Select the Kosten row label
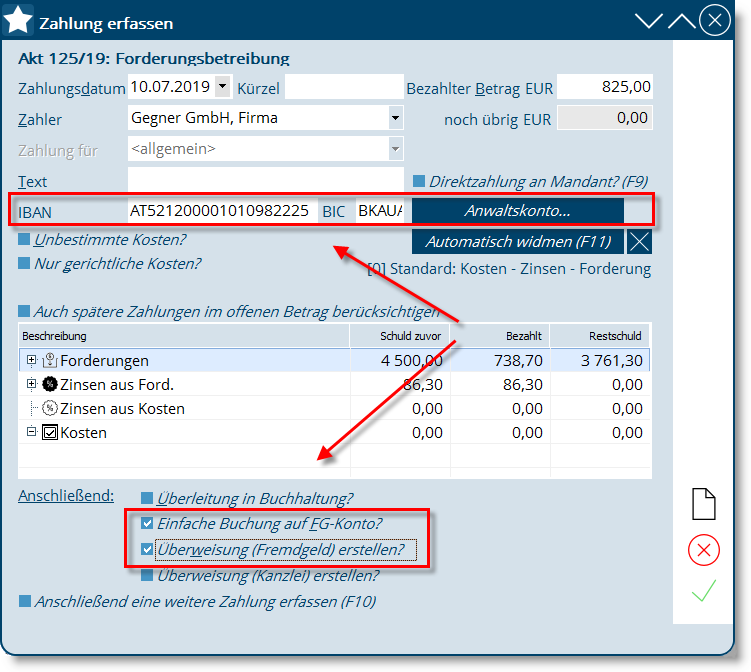The height and width of the screenshot is (672, 751). point(83,433)
